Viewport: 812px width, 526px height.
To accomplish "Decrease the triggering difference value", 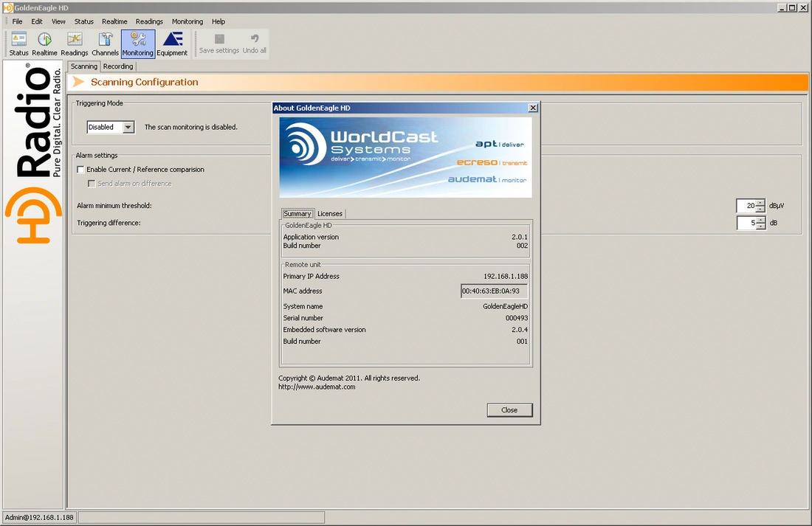I will 760,226.
